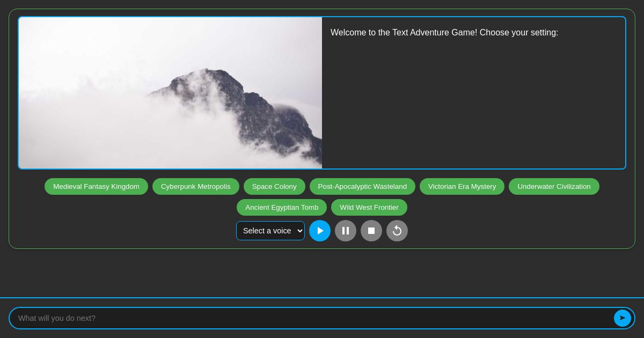Pick the Space Colony adventure

[274, 186]
